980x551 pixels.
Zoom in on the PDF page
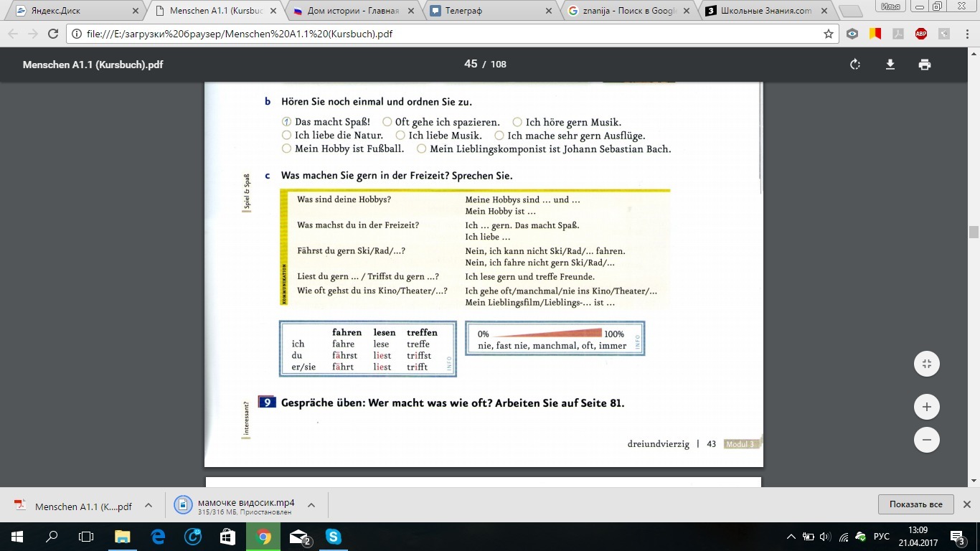click(927, 407)
